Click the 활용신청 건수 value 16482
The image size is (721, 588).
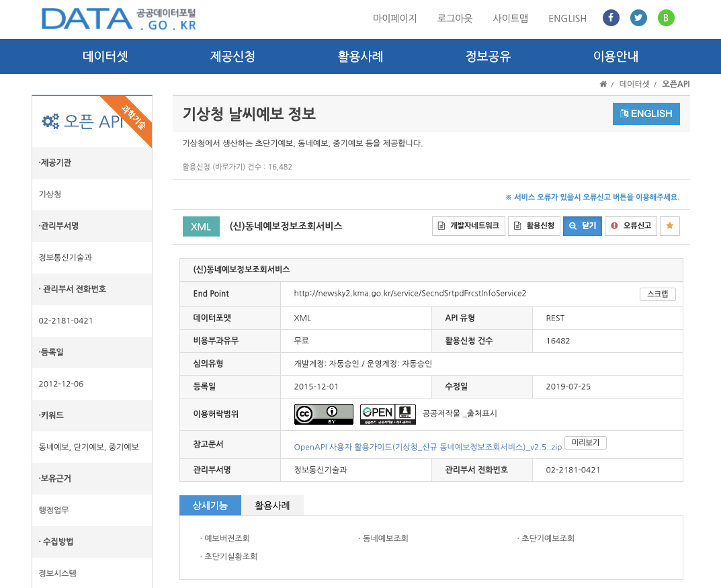click(558, 341)
